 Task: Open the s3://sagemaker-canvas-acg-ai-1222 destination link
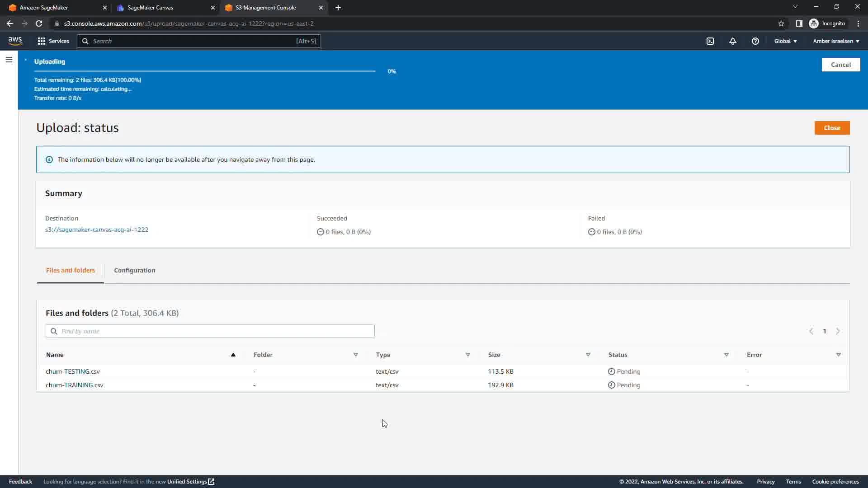[x=97, y=230]
